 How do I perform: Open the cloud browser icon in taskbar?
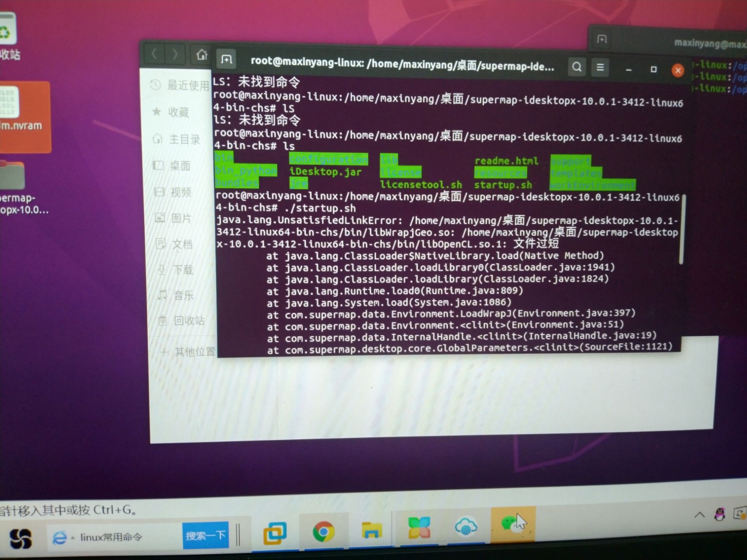pos(466,526)
